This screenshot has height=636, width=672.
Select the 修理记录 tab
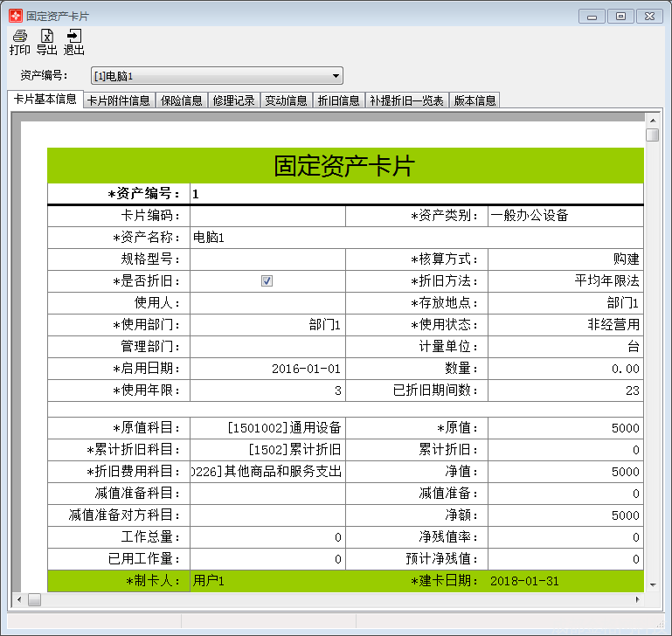(234, 100)
